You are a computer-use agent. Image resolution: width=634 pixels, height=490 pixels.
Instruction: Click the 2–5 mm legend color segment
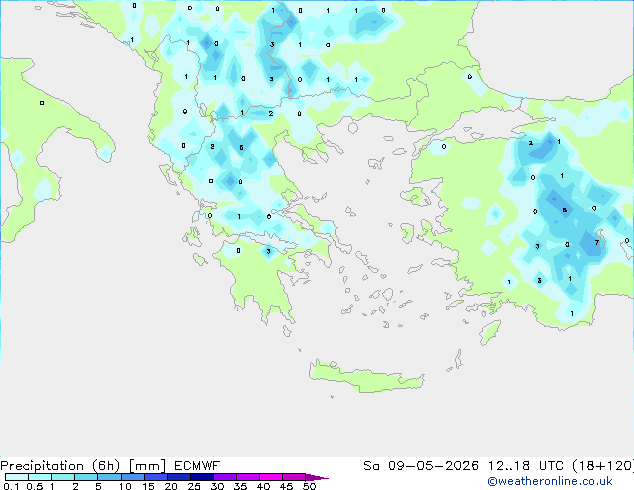point(86,477)
